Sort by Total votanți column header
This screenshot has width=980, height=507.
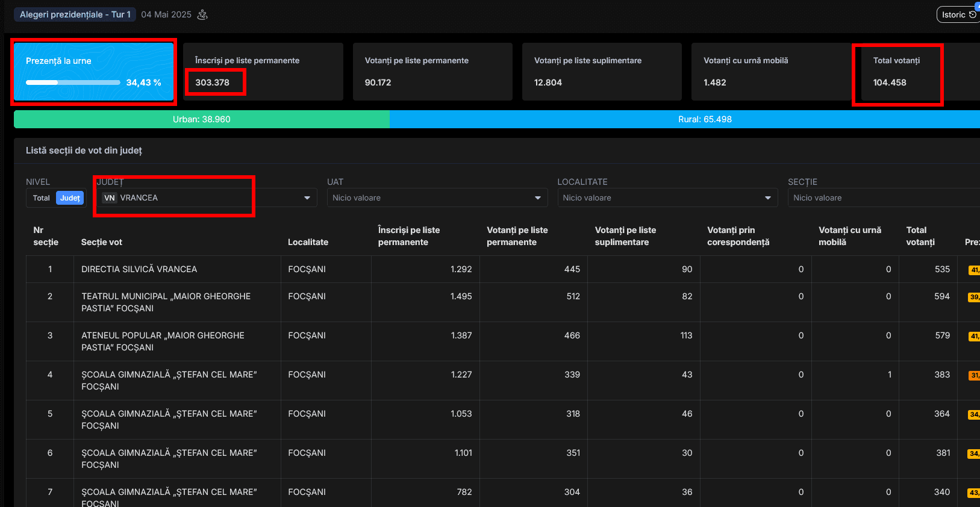pos(920,236)
